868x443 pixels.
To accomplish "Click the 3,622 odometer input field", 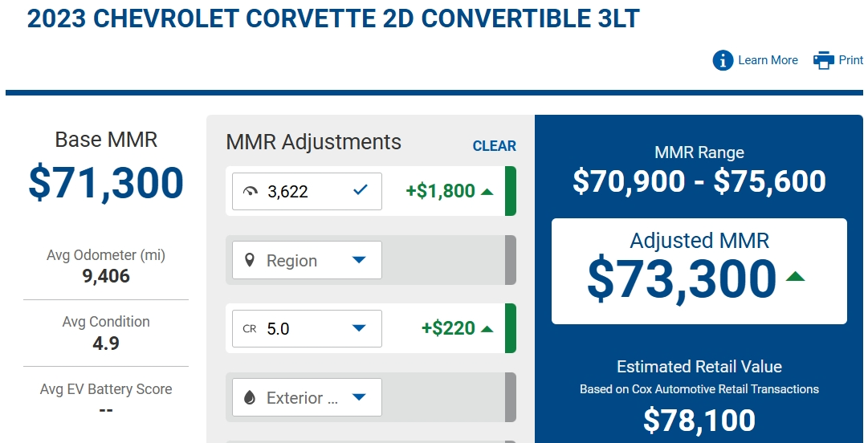I will [307, 191].
